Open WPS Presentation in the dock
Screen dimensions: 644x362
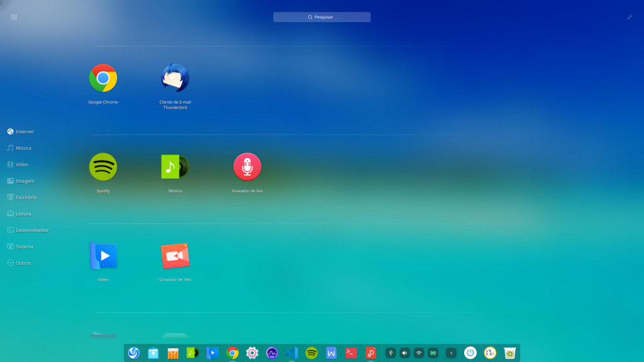(x=371, y=353)
